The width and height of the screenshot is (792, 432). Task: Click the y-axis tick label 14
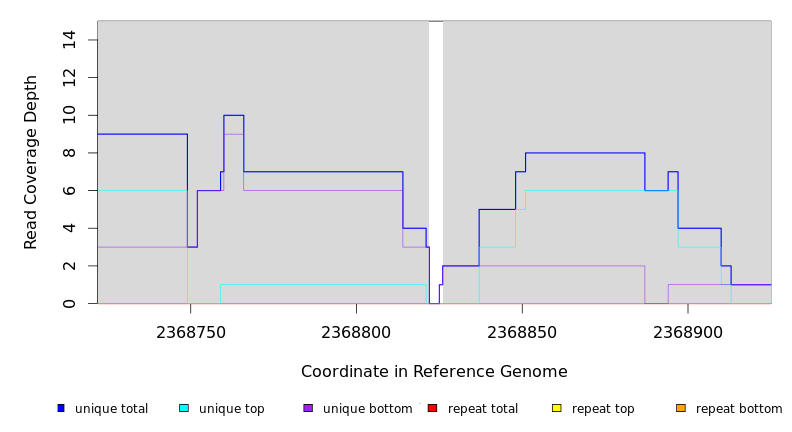69,40
